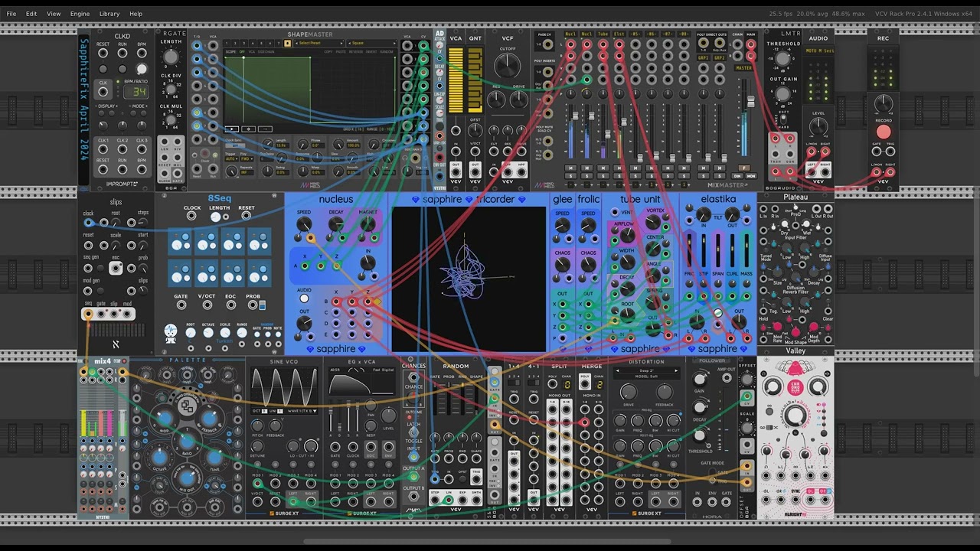Click the 8Seq LENGTH knob
Image resolution: width=980 pixels, height=551 pixels.
click(217, 217)
